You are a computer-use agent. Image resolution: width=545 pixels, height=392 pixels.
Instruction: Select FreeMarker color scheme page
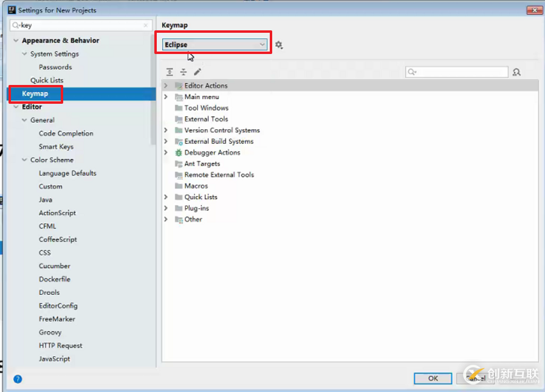(x=57, y=319)
